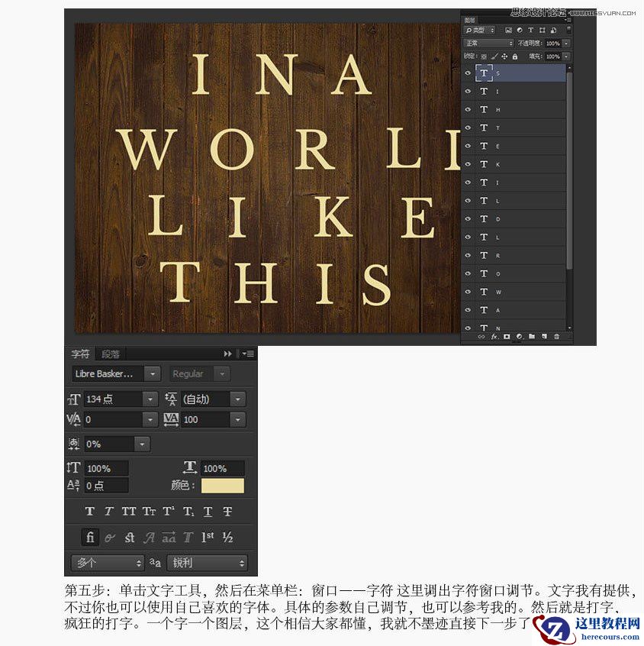Hide the selected S text layer
644x646 pixels.
tap(468, 73)
